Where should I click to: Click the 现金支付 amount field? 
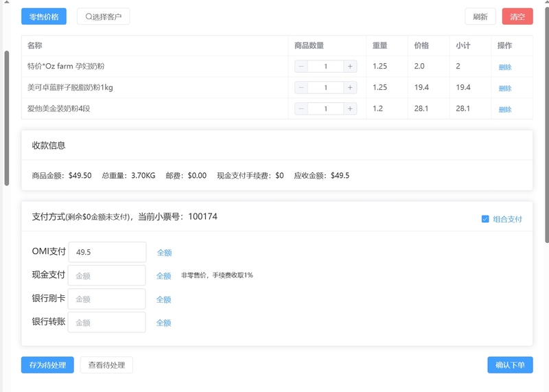pyautogui.click(x=107, y=275)
